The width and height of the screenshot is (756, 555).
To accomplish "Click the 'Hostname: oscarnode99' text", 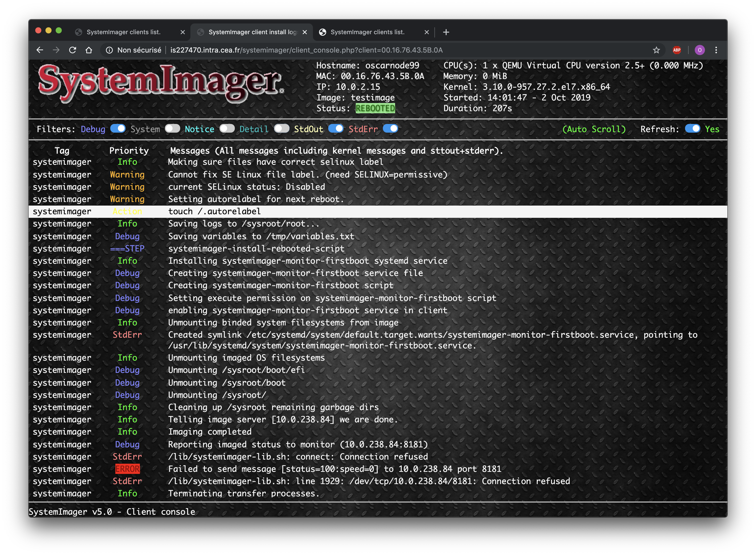I will [368, 66].
